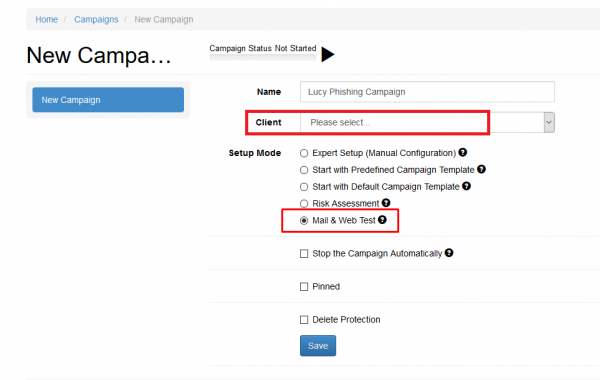
Task: Select the Mail & Web Test radio
Action: pos(304,220)
